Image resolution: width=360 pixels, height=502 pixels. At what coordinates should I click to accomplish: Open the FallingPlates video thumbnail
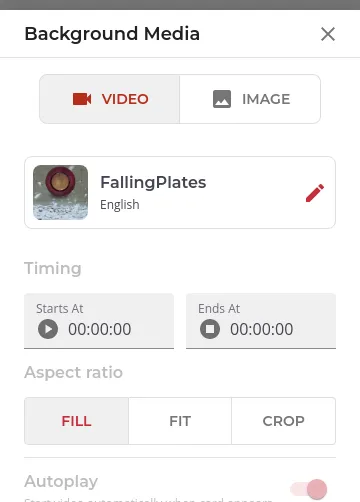(x=60, y=192)
